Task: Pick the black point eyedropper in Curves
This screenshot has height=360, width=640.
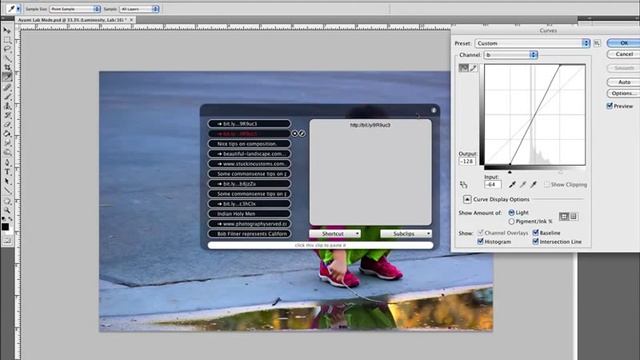Action: tap(512, 185)
